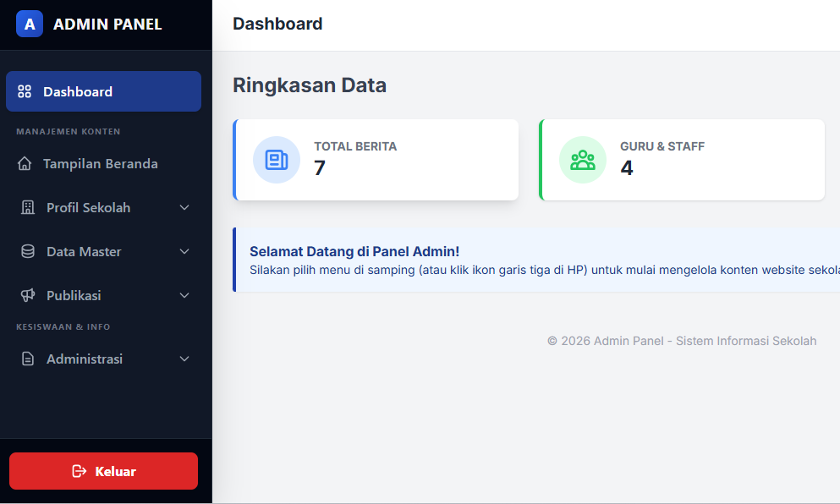
Task: Open the Profil Sekolah menu
Action: click(103, 207)
